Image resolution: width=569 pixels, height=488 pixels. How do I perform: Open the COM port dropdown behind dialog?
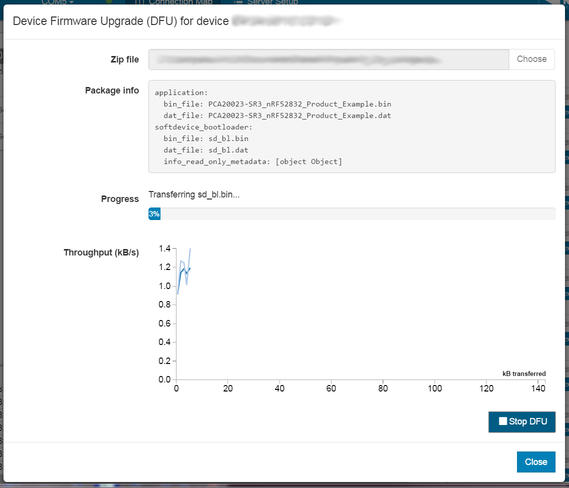click(57, 2)
